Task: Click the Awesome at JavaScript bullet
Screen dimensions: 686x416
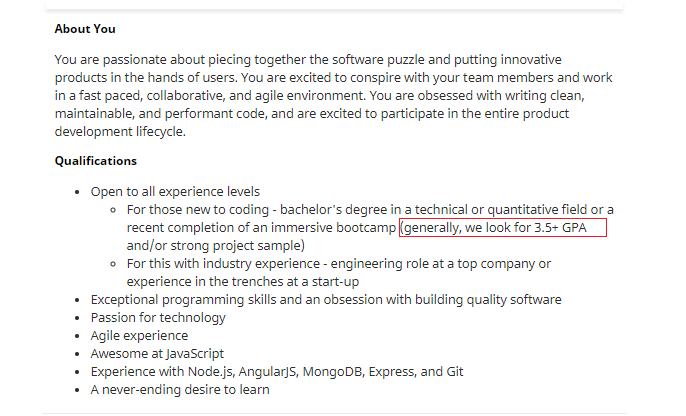Action: tap(157, 353)
